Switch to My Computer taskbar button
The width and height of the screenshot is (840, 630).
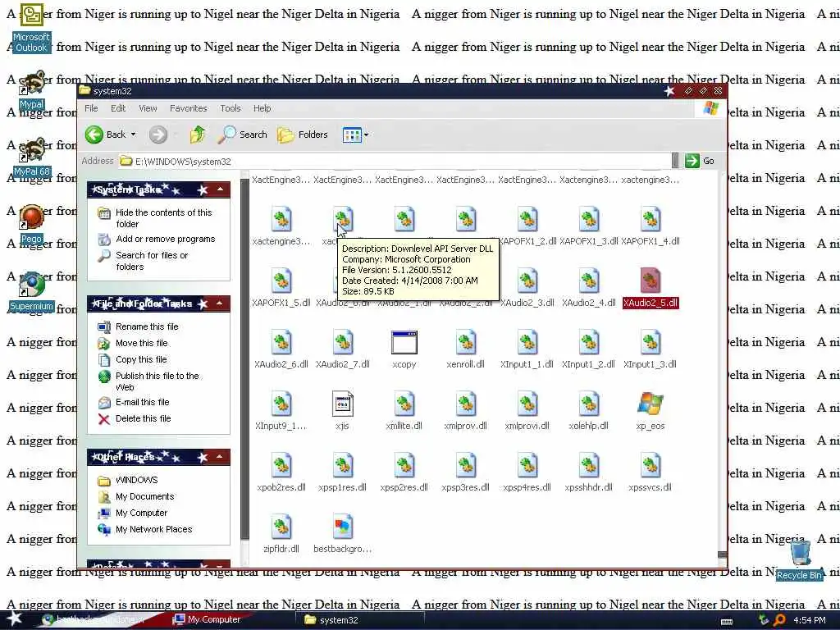[208, 620]
